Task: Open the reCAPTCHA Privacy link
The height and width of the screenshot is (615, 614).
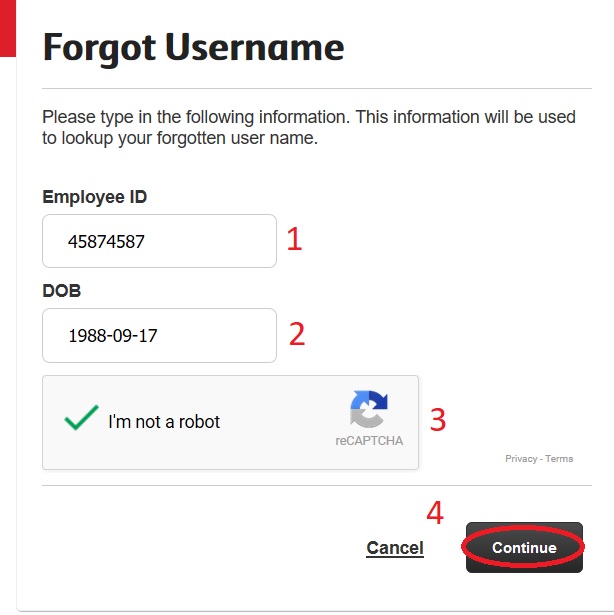Action: tap(521, 459)
